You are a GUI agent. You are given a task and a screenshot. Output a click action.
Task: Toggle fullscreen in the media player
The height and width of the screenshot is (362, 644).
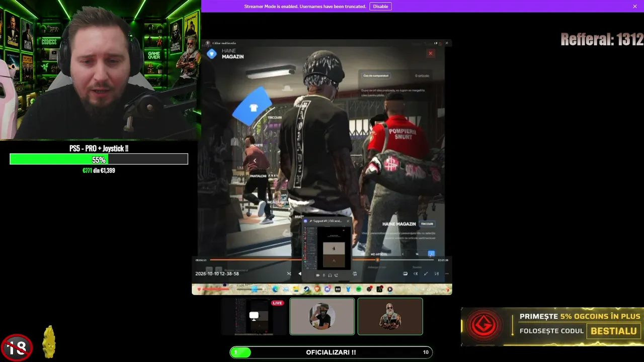pyautogui.click(x=426, y=274)
